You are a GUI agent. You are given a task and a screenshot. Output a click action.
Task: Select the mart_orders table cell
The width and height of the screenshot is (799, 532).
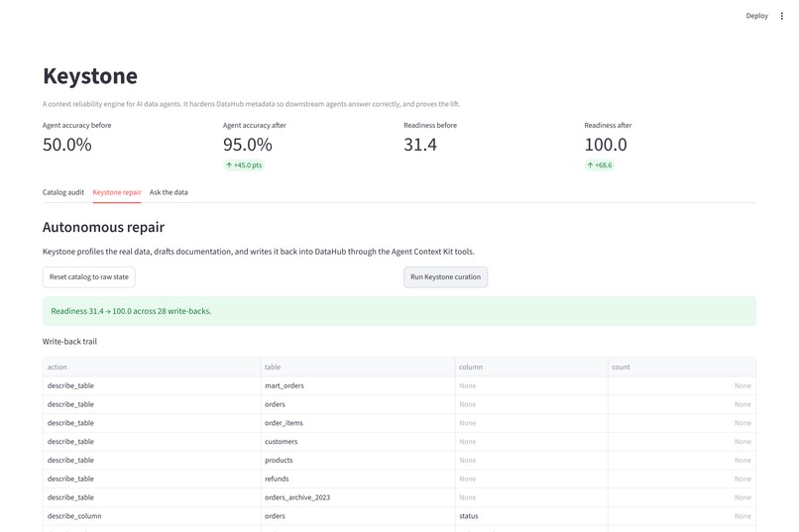point(358,386)
